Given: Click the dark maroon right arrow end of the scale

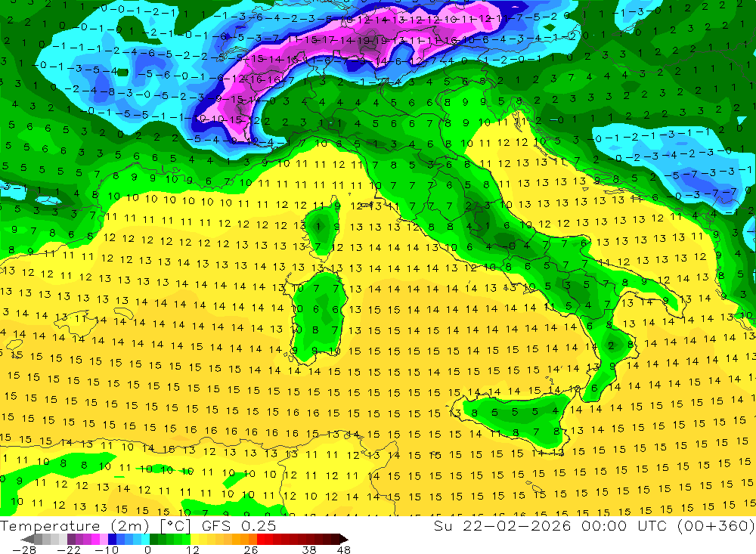Looking at the screenshot, I should [344, 540].
